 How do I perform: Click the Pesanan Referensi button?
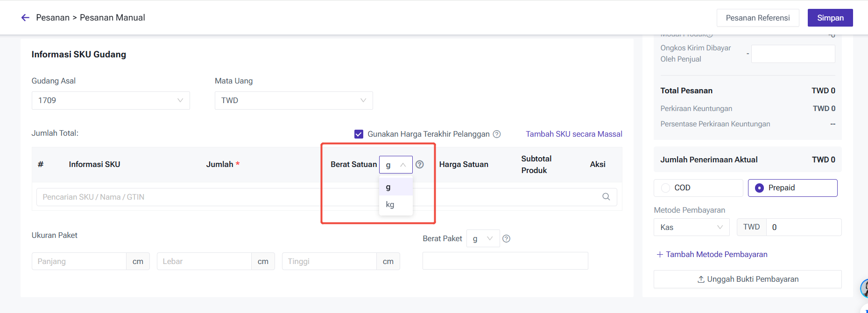(x=757, y=18)
